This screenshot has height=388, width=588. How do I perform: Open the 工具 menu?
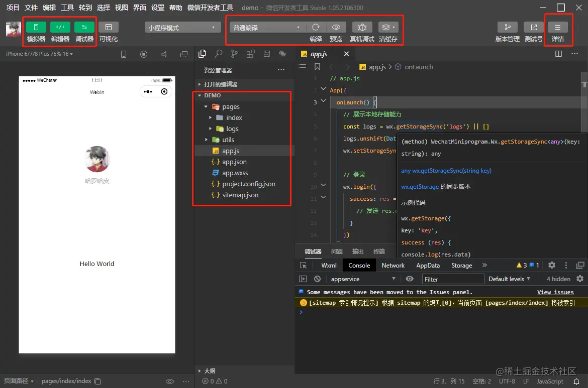pyautogui.click(x=67, y=8)
